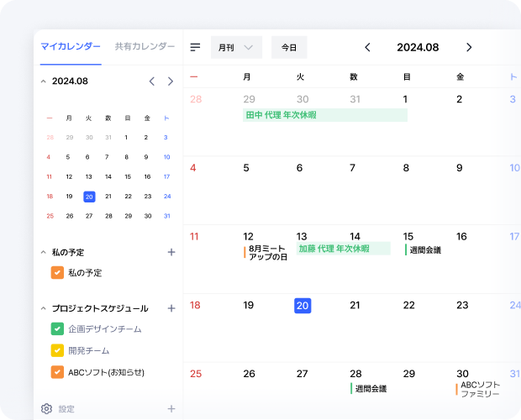
Task: Collapse the 2024.08 mini calendar
Action: click(44, 81)
